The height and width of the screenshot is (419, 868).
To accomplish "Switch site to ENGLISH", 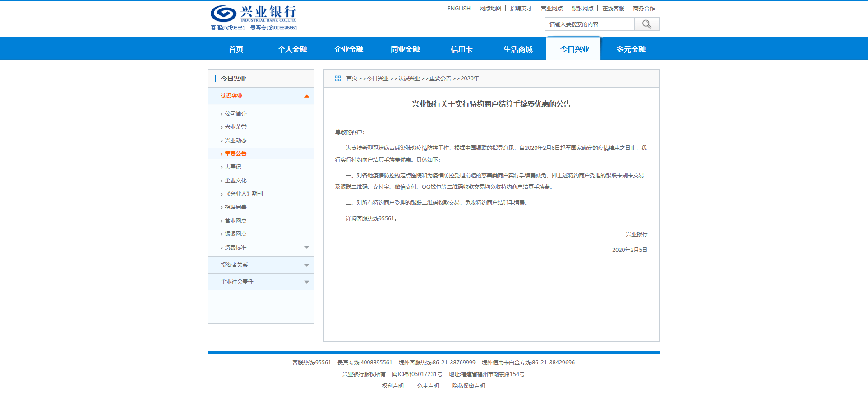I will 459,9.
